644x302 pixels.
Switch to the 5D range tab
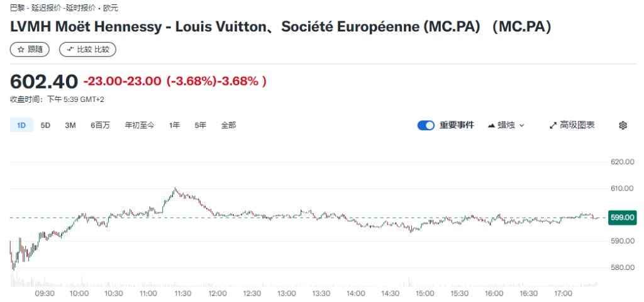pyautogui.click(x=45, y=125)
